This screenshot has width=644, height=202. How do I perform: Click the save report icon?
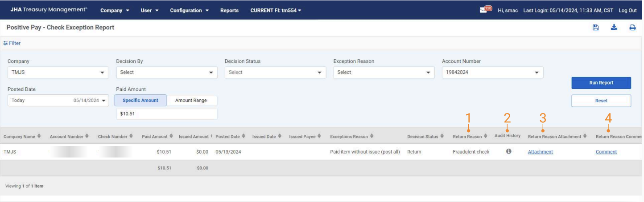point(595,28)
